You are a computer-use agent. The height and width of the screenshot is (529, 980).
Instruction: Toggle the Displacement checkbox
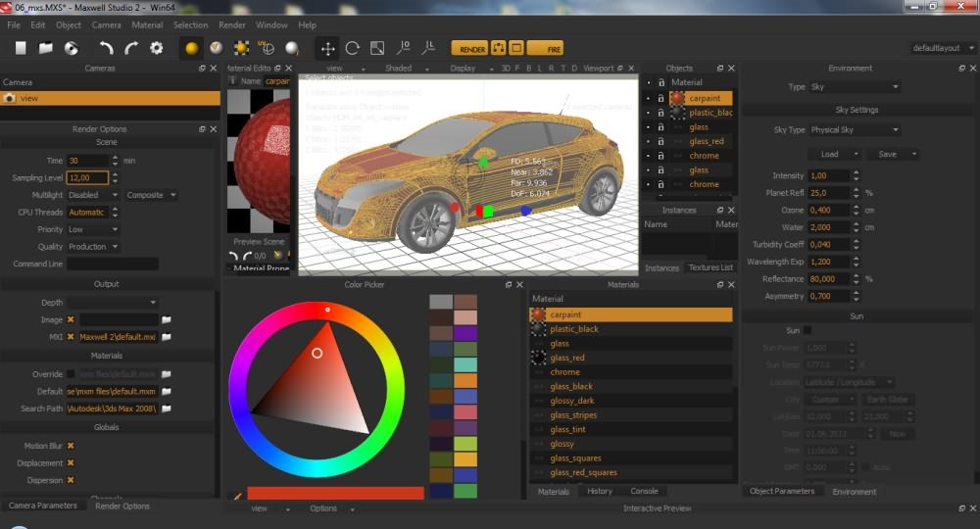pyautogui.click(x=71, y=463)
